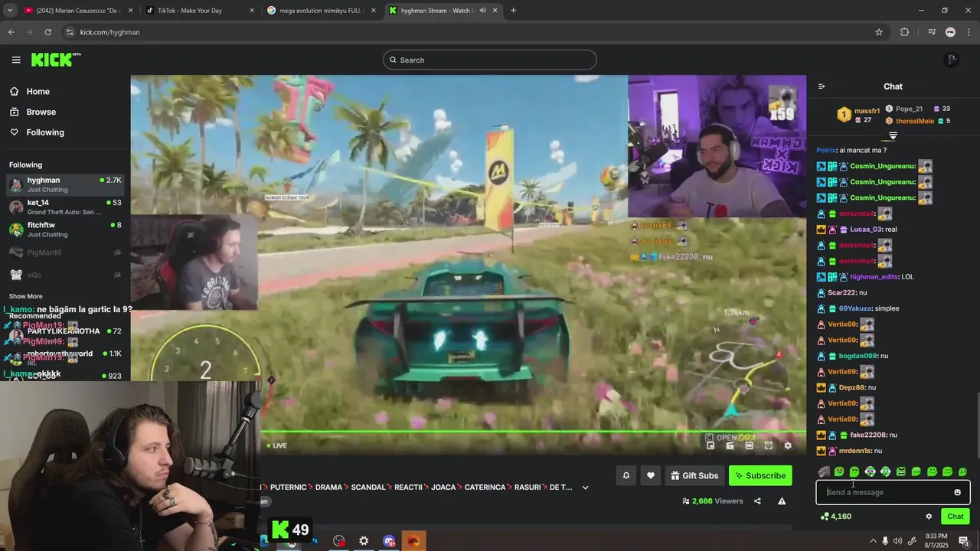
Task: Open chat settings gear
Action: (929, 517)
